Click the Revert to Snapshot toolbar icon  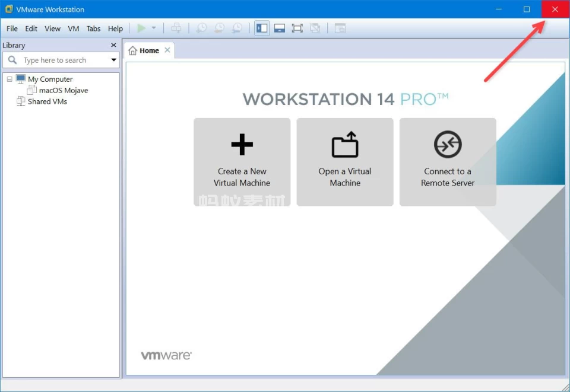(x=219, y=28)
